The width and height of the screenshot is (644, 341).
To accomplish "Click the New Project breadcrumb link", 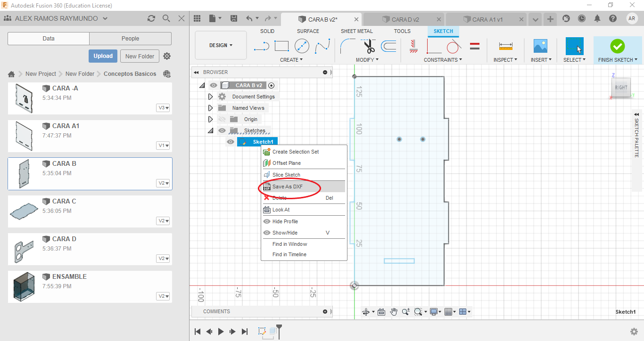I will [x=41, y=74].
